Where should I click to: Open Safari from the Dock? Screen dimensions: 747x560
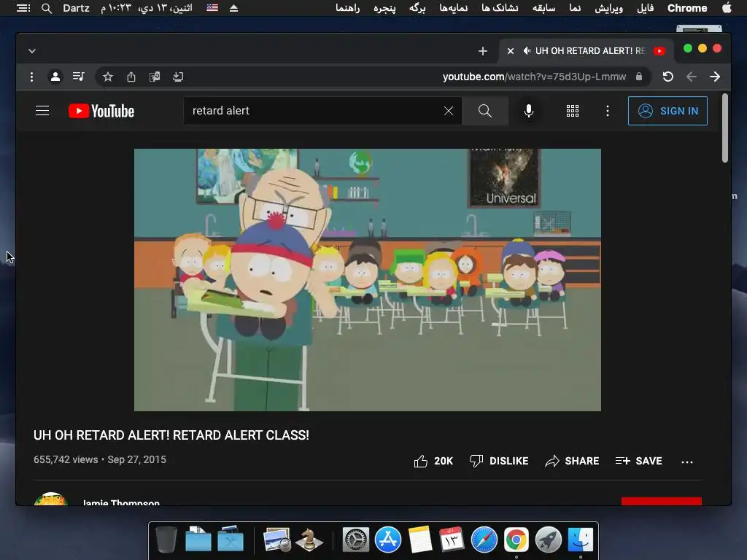coord(484,540)
